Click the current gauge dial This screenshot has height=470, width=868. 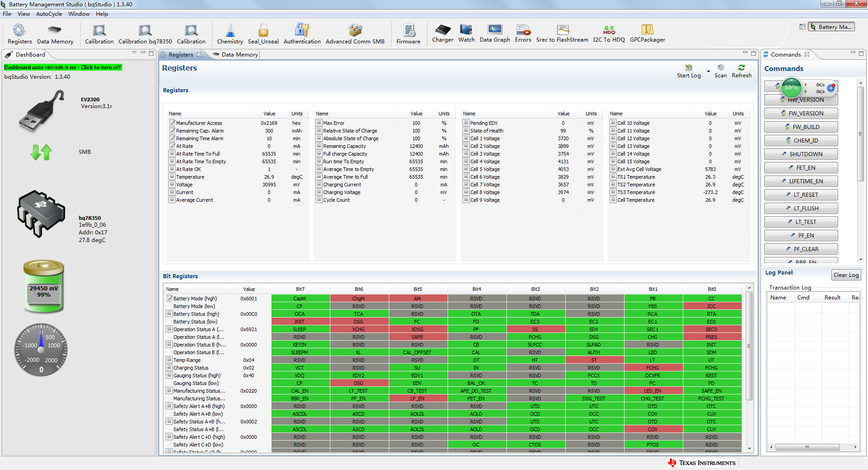[41, 350]
